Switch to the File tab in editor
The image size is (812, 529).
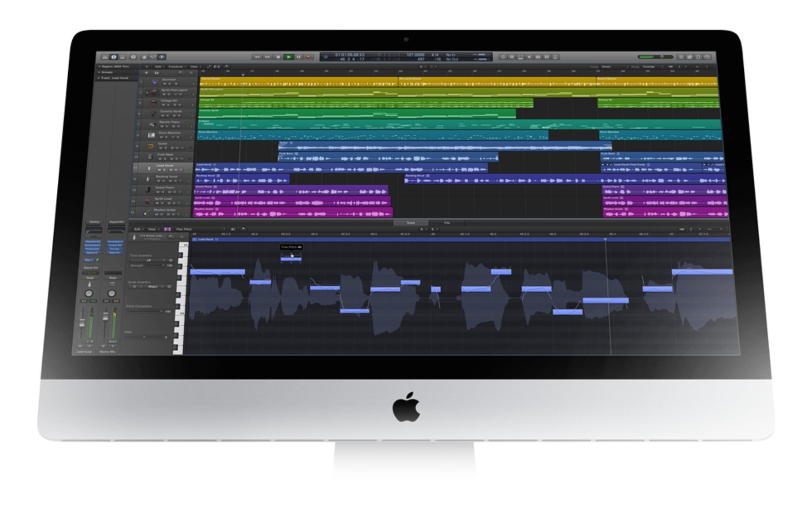click(447, 223)
